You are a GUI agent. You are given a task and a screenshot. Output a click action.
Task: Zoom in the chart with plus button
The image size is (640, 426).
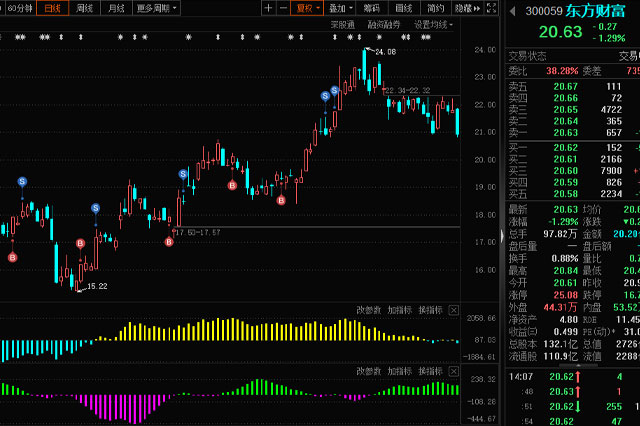[x=268, y=8]
